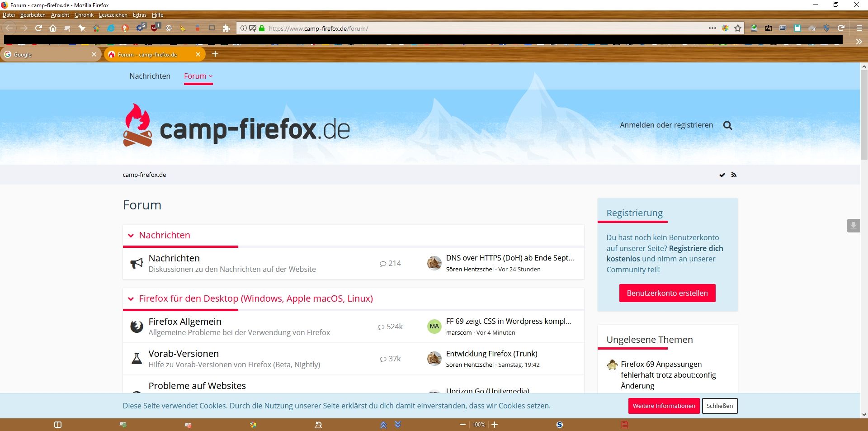Click the red document icon in bottom bar
Screen dimensions: 868x431
(x=625, y=425)
